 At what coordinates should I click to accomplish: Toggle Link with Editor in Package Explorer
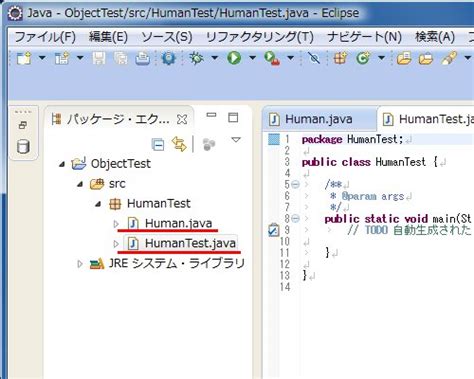pyautogui.click(x=179, y=144)
